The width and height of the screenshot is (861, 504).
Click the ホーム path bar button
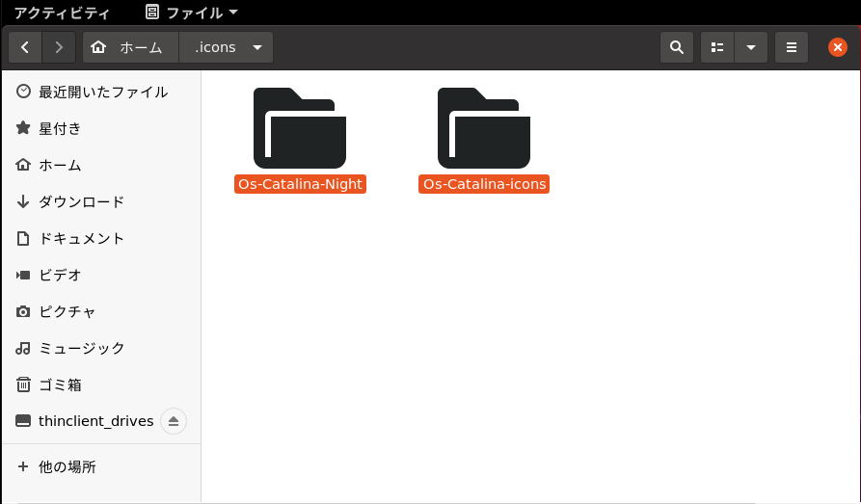pyautogui.click(x=131, y=47)
